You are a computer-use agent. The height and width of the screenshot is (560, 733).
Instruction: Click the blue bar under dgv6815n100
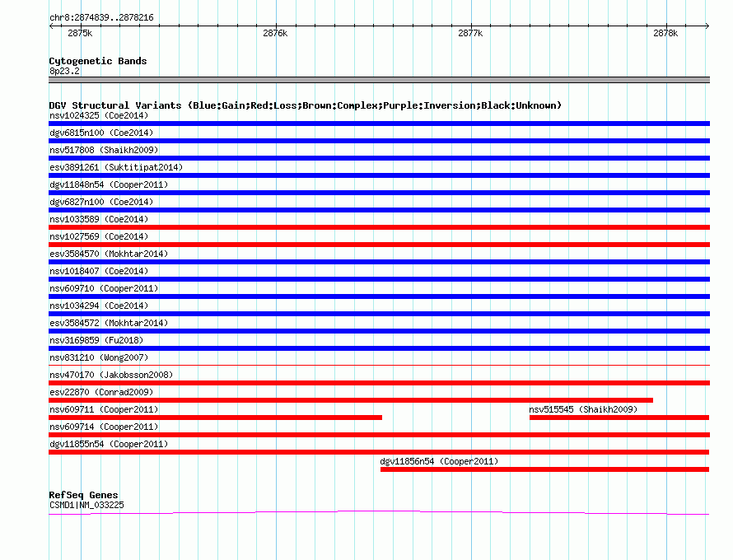pyautogui.click(x=379, y=141)
